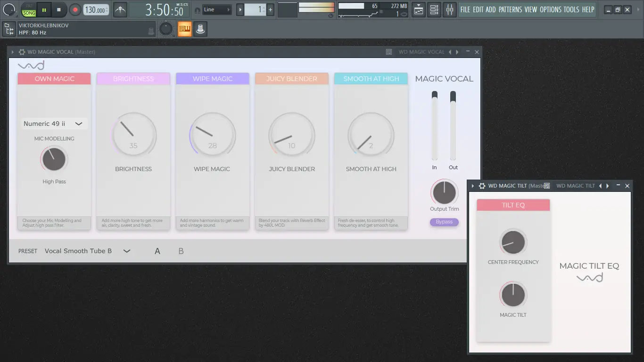The height and width of the screenshot is (362, 644).
Task: Toggle the metronome icon
Action: point(120,9)
